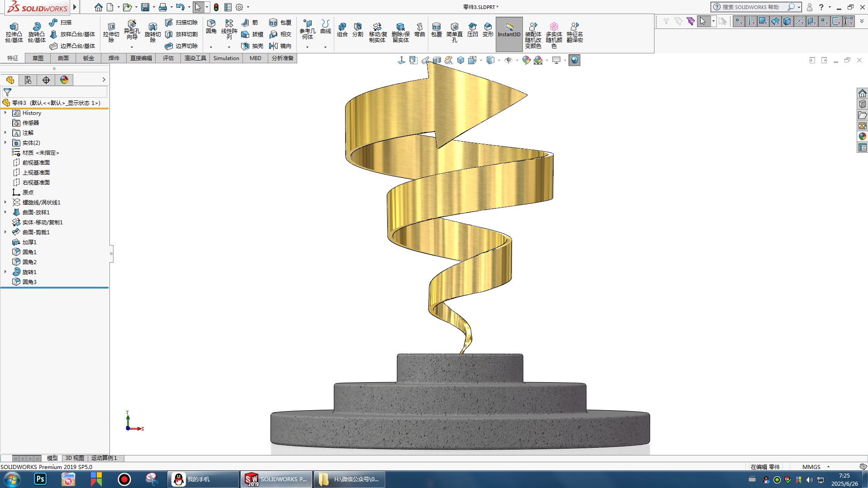The width and height of the screenshot is (868, 488).
Task: Click the 镜向 mirror tool
Action: (280, 46)
